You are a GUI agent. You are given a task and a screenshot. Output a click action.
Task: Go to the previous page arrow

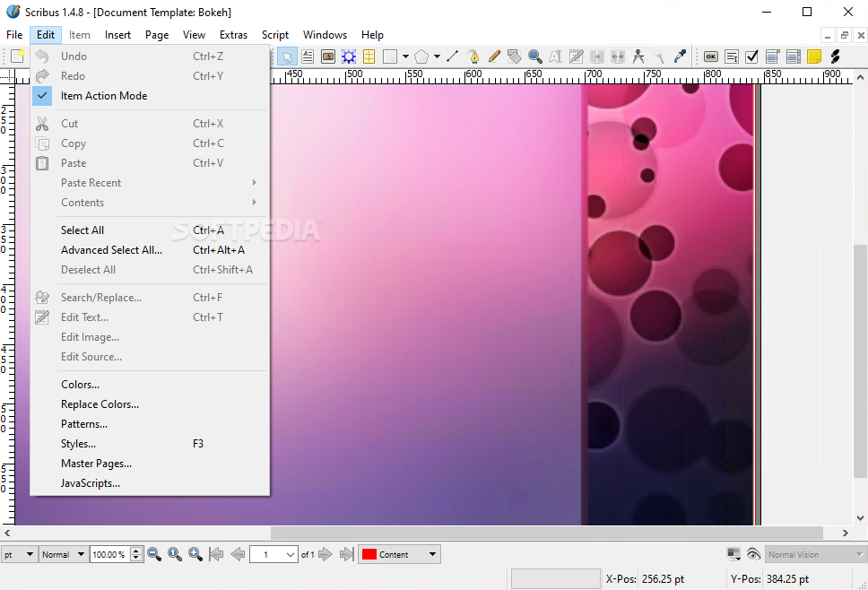point(238,554)
